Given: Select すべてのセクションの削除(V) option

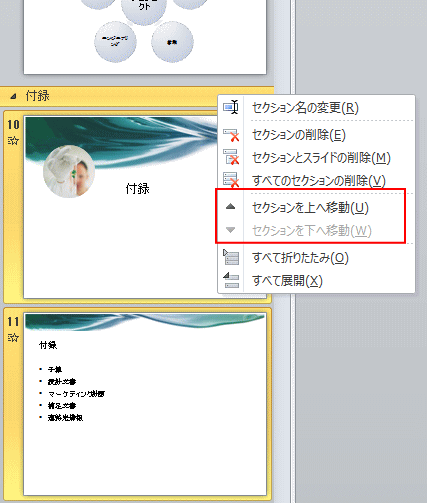Looking at the screenshot, I should tap(319, 180).
